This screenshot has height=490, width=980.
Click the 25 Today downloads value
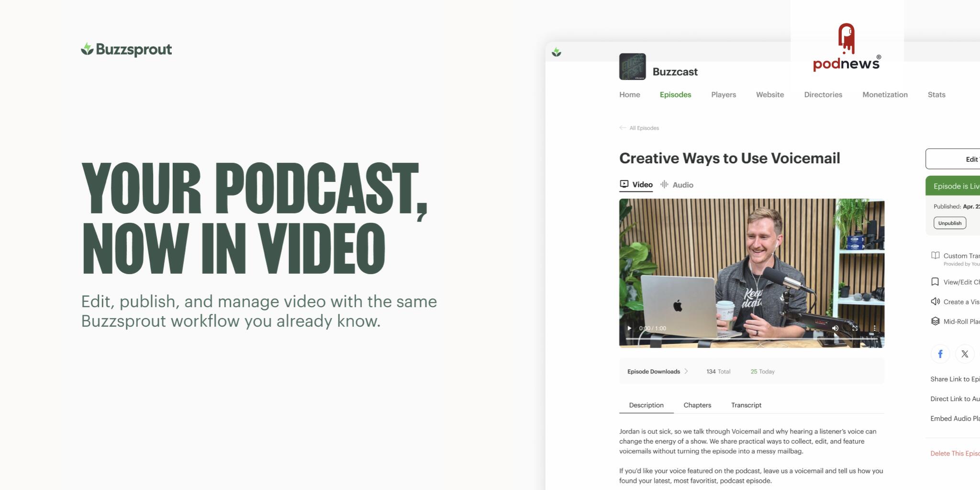tap(762, 372)
